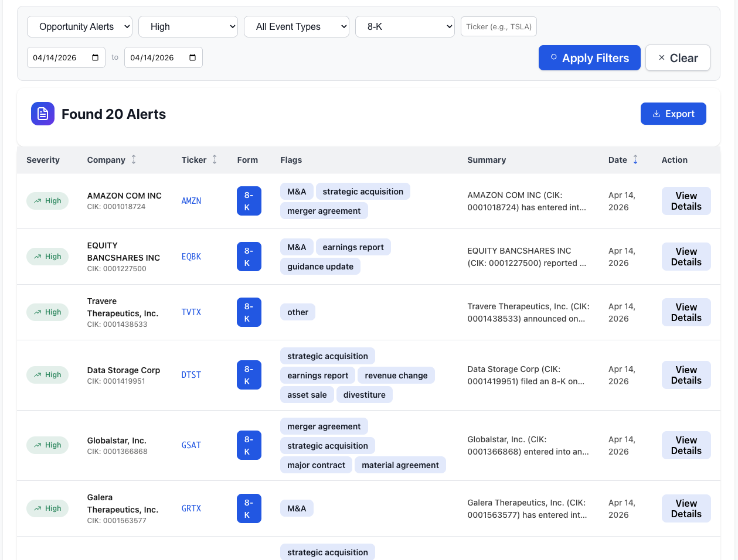Click the 8-K form badge in GRTX row
The height and width of the screenshot is (560, 738).
click(x=249, y=508)
